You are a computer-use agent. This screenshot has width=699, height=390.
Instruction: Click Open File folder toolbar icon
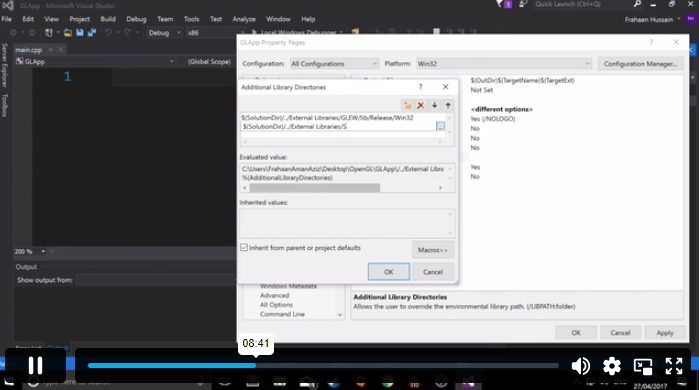click(68, 33)
